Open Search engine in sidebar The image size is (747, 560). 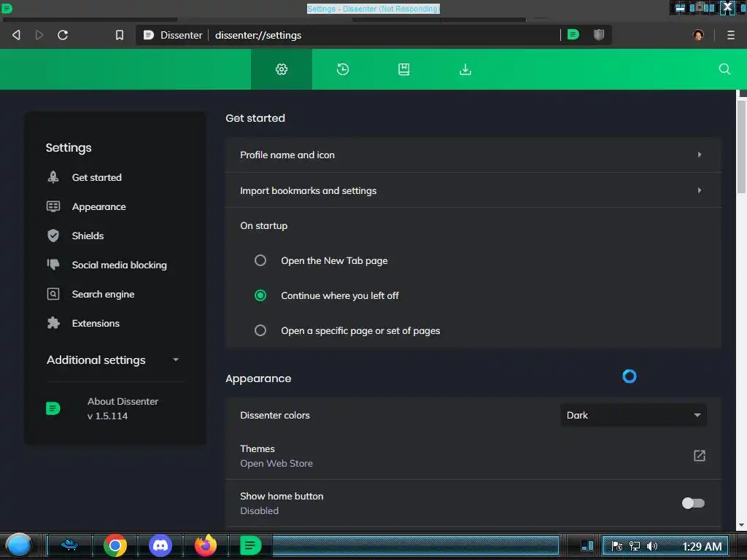tap(103, 295)
